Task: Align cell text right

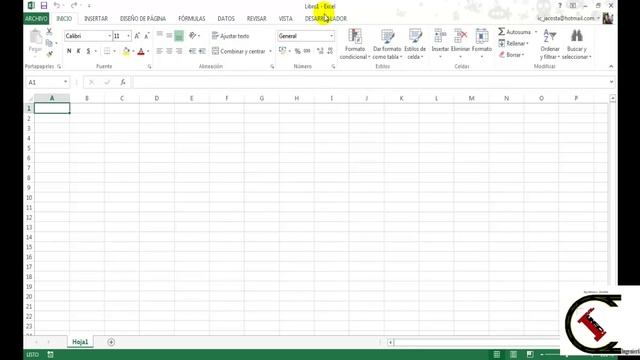Action: pyautogui.click(x=179, y=51)
